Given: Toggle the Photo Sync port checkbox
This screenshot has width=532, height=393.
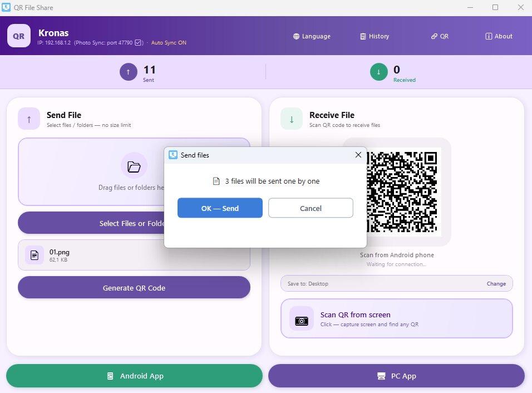Looking at the screenshot, I should pyautogui.click(x=139, y=43).
